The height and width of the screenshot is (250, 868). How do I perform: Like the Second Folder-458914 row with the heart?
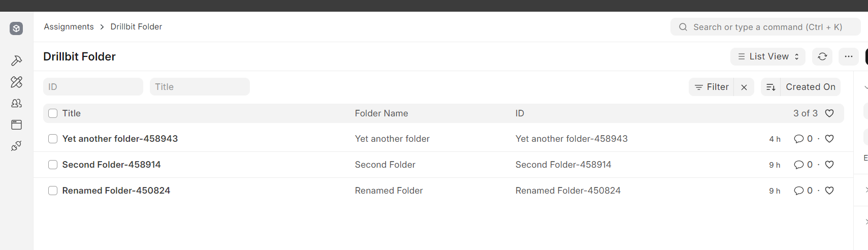pos(829,165)
